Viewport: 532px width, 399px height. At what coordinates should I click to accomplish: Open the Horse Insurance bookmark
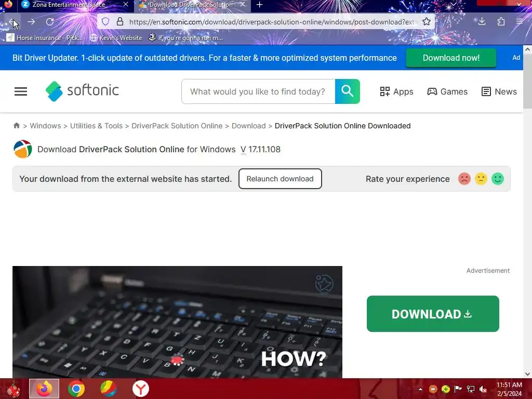point(45,37)
